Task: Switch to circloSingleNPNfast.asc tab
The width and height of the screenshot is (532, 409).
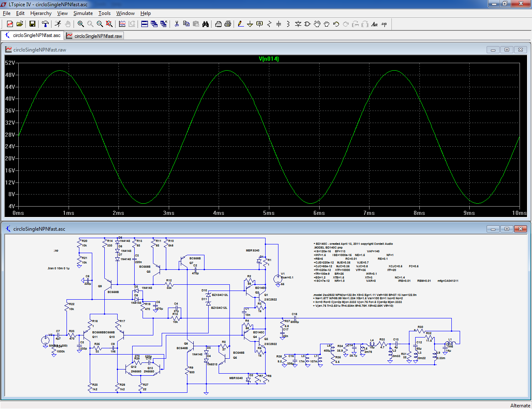Action: point(33,35)
